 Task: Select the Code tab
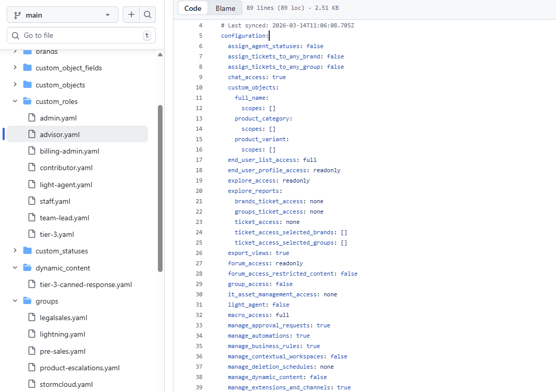point(193,8)
